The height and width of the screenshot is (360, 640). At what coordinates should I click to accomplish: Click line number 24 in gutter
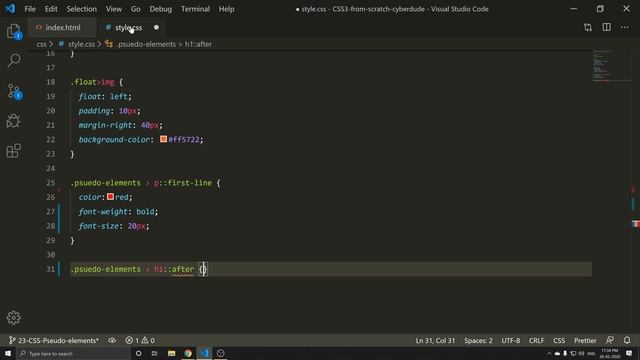pyautogui.click(x=50, y=168)
